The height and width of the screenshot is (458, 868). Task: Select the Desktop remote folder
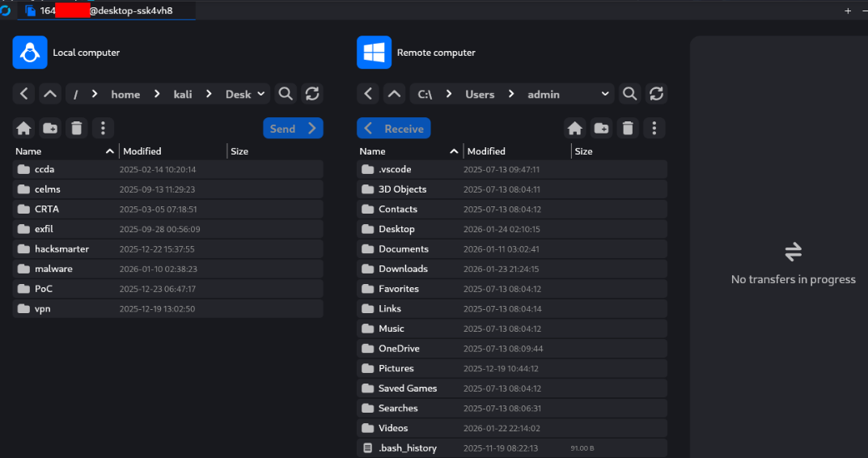pos(512,229)
